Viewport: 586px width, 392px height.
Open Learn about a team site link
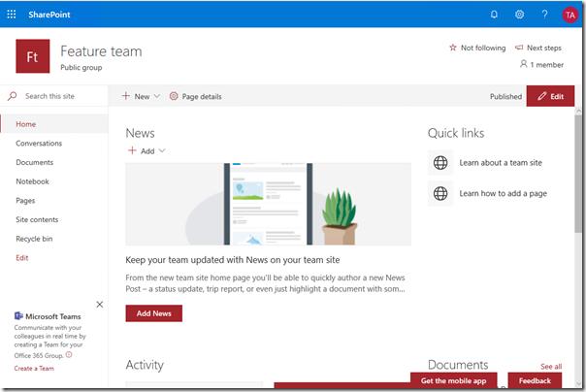pos(501,163)
